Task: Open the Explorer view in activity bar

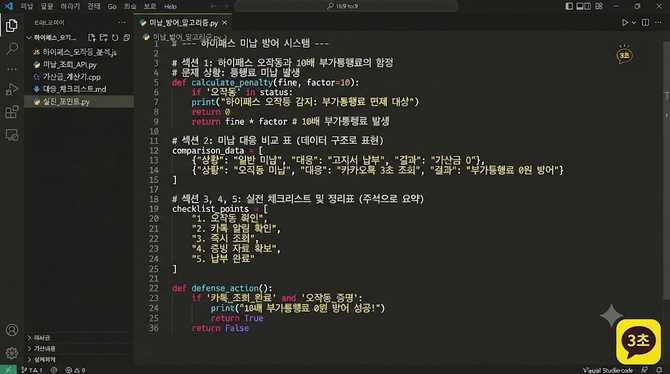Action: [x=12, y=26]
